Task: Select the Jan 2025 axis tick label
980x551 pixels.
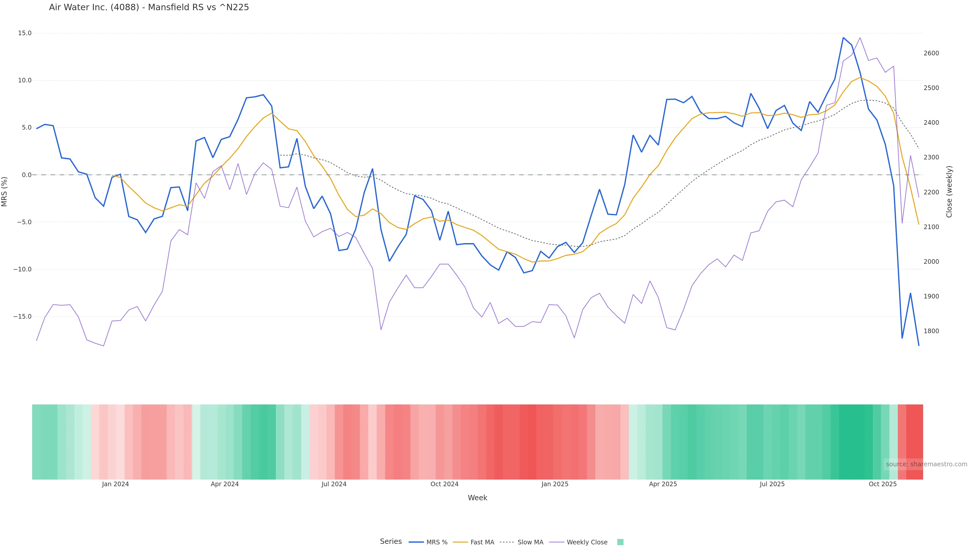Action: (x=555, y=484)
